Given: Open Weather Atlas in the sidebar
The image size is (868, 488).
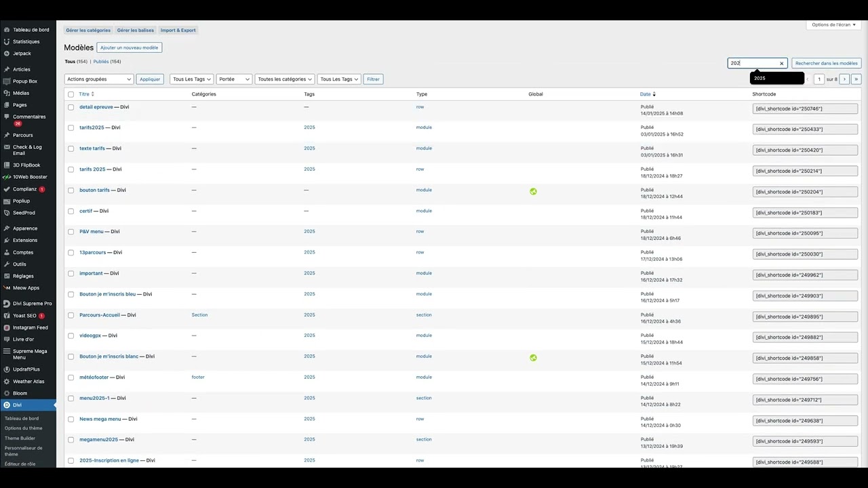Looking at the screenshot, I should (28, 382).
